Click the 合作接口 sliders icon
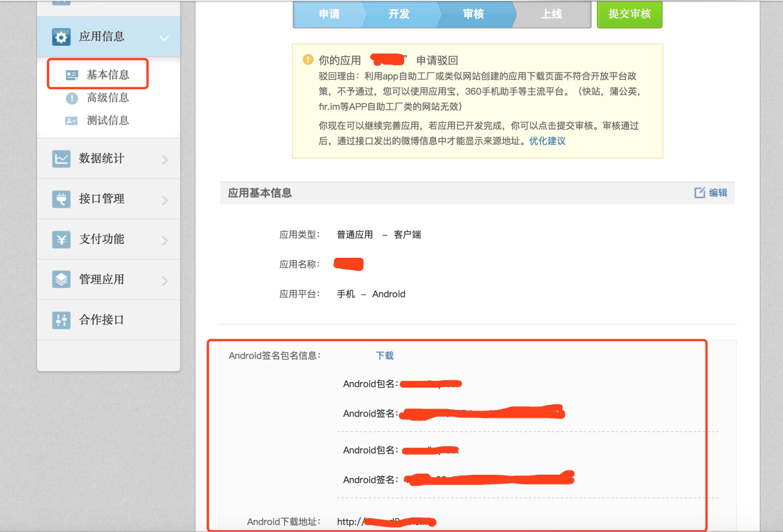This screenshot has width=783, height=532. (x=61, y=320)
